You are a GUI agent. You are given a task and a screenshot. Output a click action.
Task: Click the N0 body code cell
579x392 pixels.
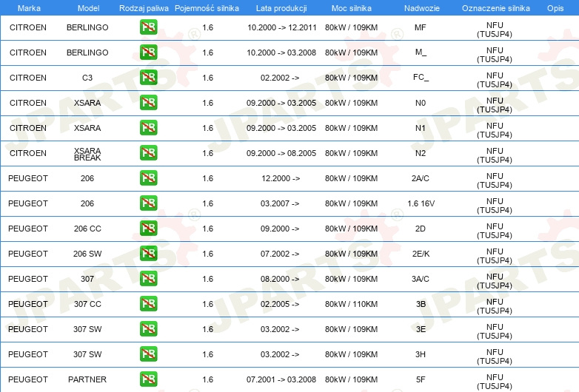(421, 103)
